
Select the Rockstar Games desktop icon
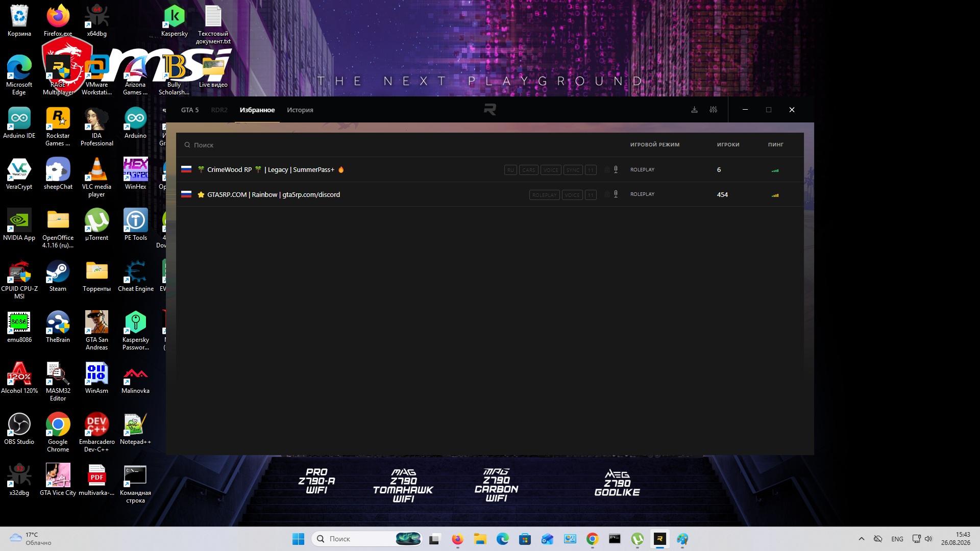tap(58, 127)
